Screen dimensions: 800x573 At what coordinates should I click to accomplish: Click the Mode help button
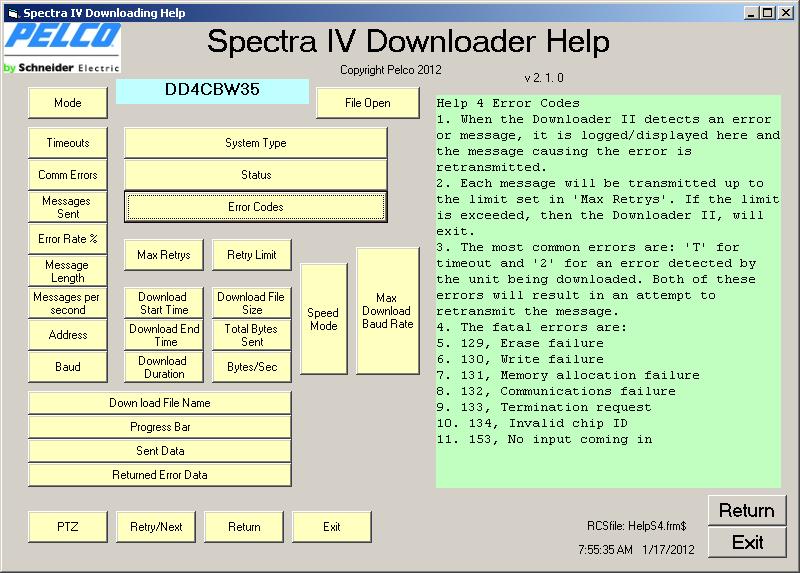tap(68, 103)
